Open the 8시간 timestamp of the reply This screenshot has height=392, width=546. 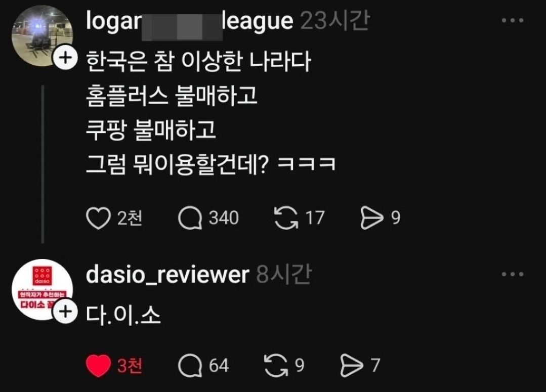point(284,275)
